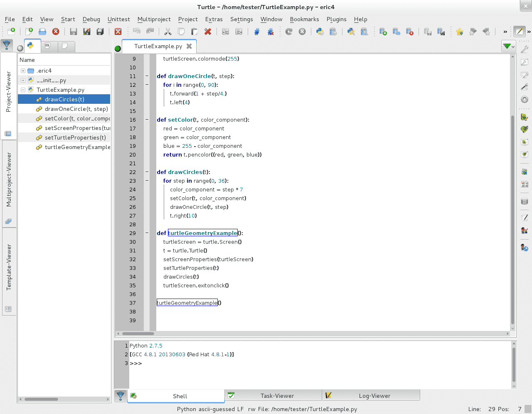The width and height of the screenshot is (532, 414).
Task: Collapse the TurtleExample.py tree node
Action: 23,90
